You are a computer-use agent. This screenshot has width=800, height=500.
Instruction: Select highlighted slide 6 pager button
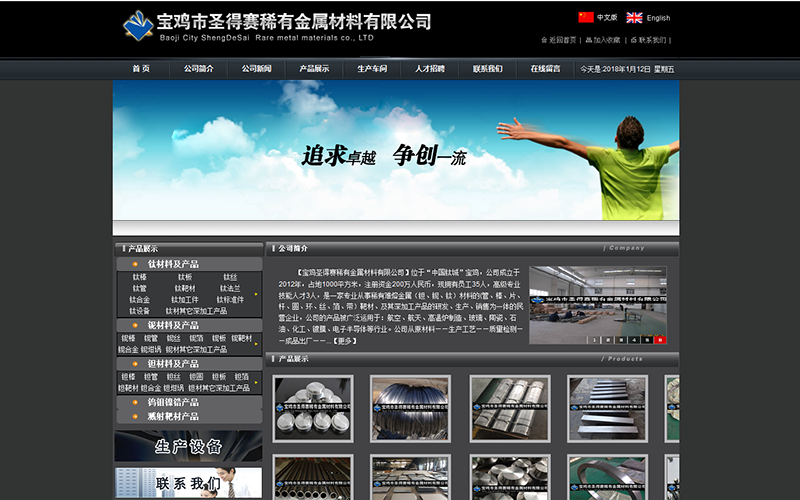coord(660,340)
